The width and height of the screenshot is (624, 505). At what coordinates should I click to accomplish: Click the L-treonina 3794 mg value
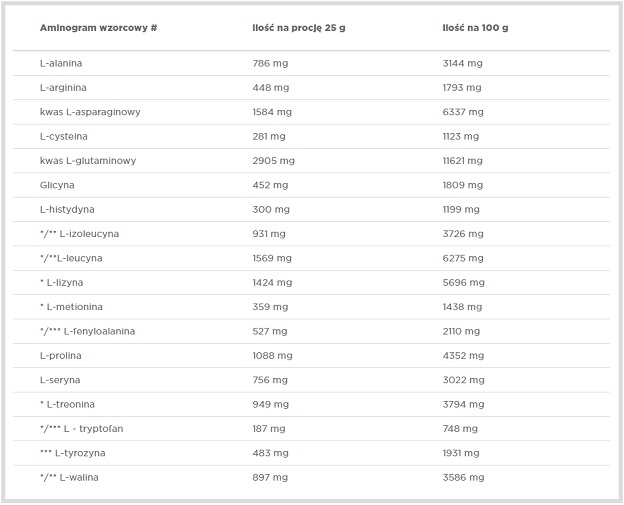[x=463, y=405]
